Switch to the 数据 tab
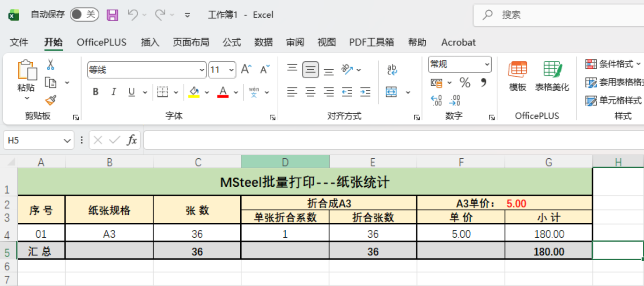This screenshot has width=644, height=286. tap(264, 42)
